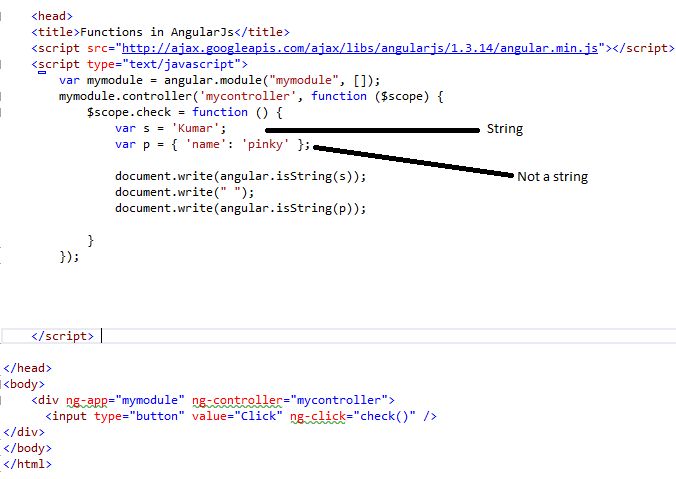Click the ng-click="check()" attribute
The image size is (676, 479).
click(353, 416)
